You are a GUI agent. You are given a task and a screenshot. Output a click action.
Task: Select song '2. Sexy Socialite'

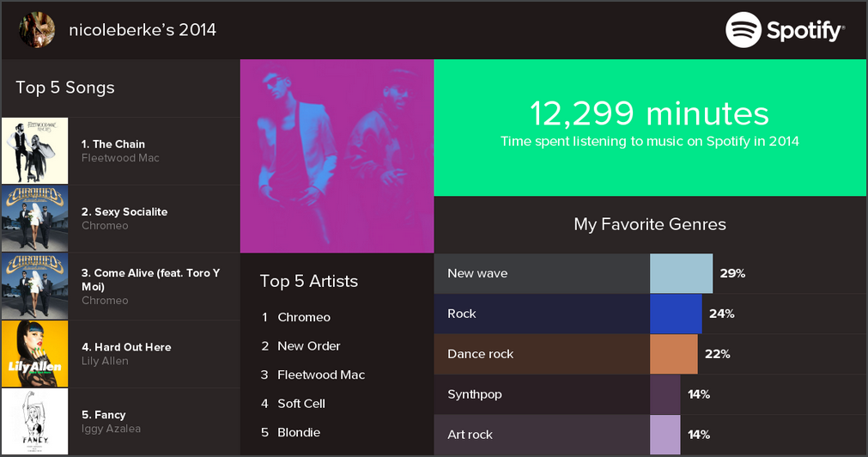[124, 211]
